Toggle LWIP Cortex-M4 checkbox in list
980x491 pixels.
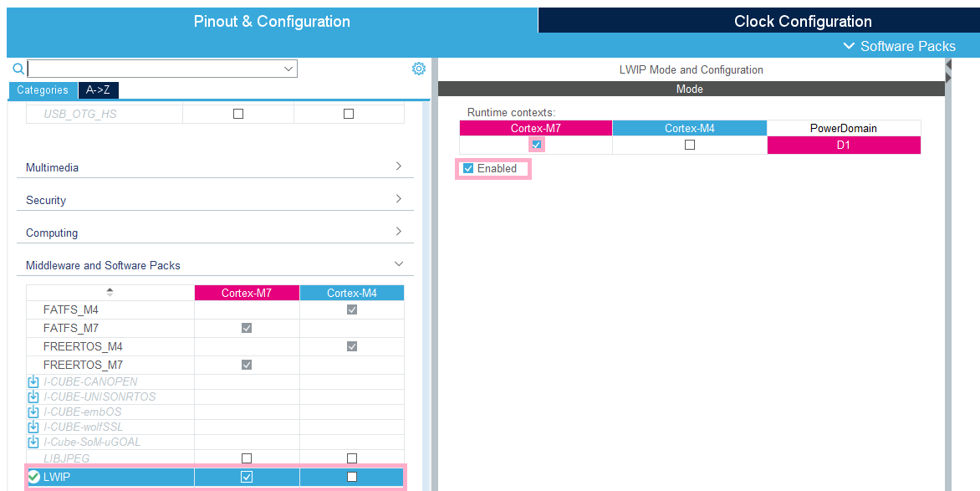pos(352,477)
